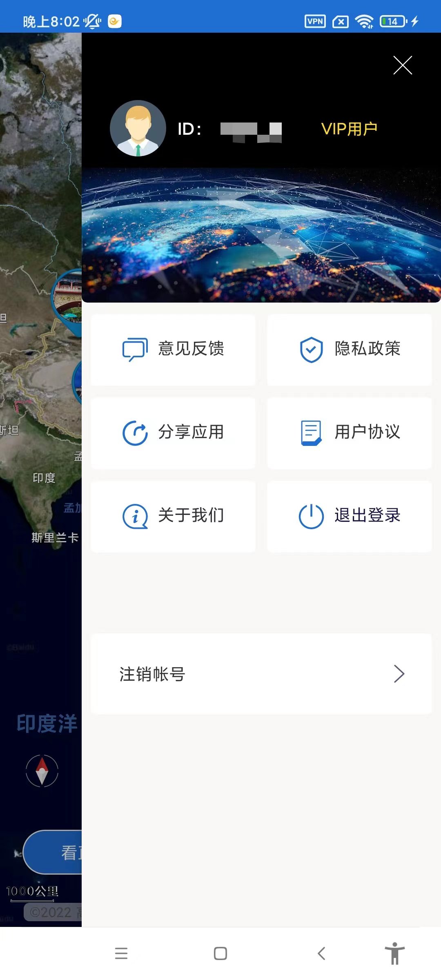Click the compass icon on map
The image size is (441, 980).
pos(42,771)
